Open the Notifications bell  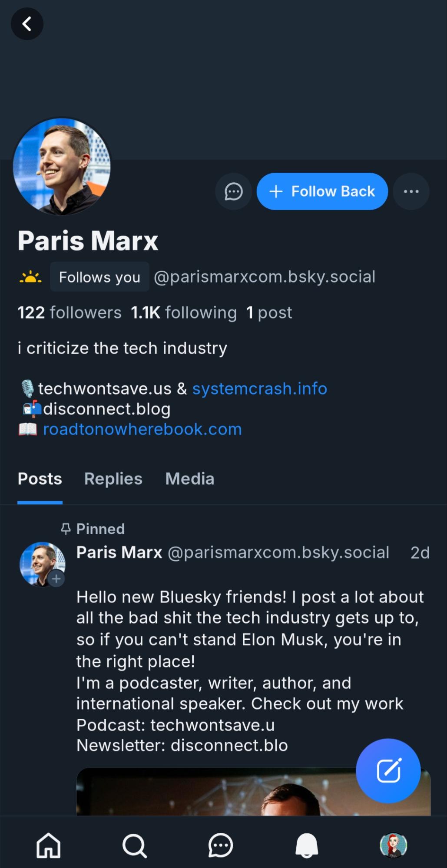click(307, 845)
